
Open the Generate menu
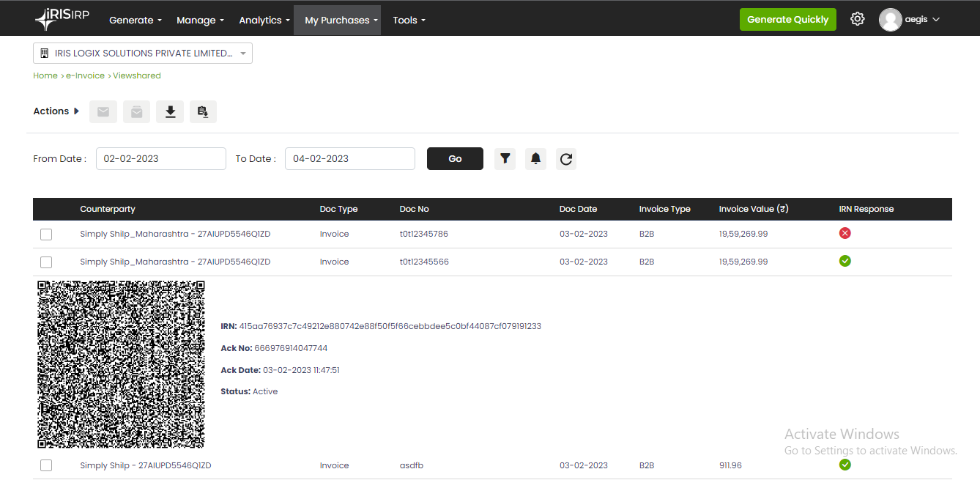coord(136,20)
